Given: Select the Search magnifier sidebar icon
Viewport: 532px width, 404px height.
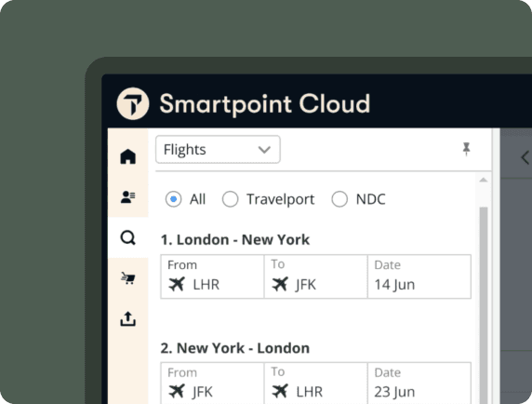Looking at the screenshot, I should coord(128,237).
